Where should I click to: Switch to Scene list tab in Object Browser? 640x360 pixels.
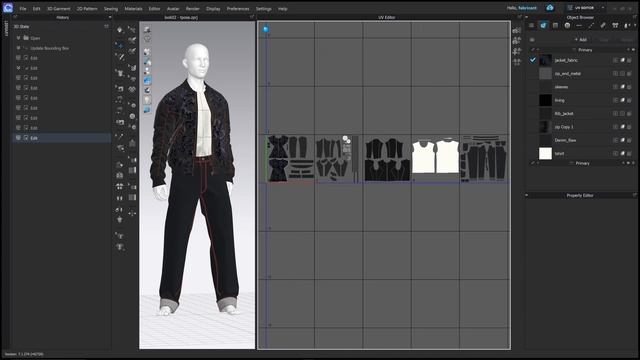click(531, 25)
